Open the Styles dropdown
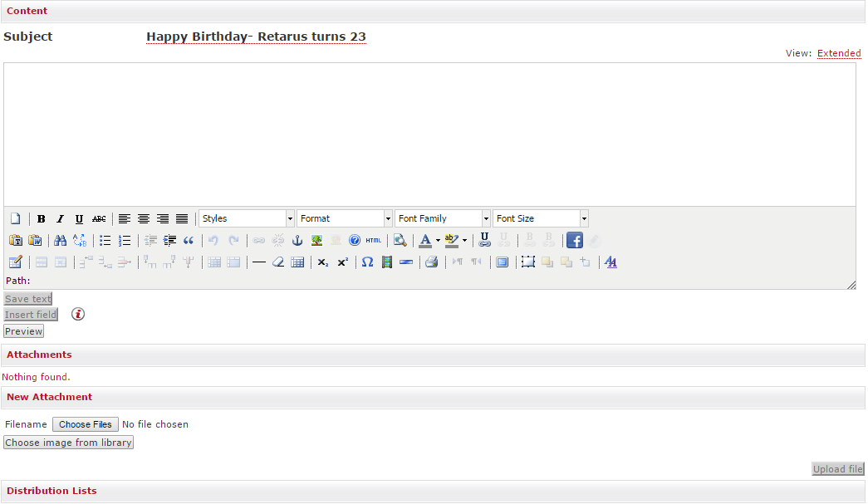The image size is (868, 504). [246, 219]
